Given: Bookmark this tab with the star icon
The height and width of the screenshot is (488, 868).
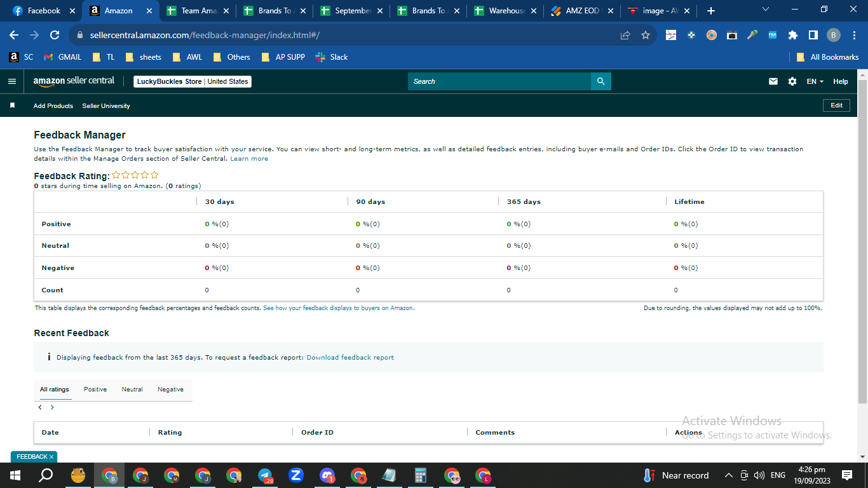Looking at the screenshot, I should [646, 35].
